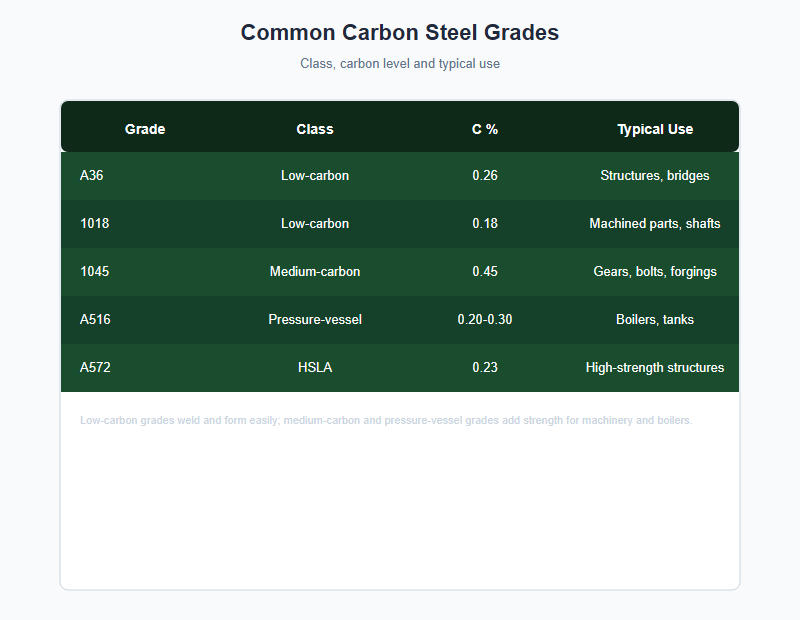Select the 'Pressure-vessel' class cell

(315, 319)
